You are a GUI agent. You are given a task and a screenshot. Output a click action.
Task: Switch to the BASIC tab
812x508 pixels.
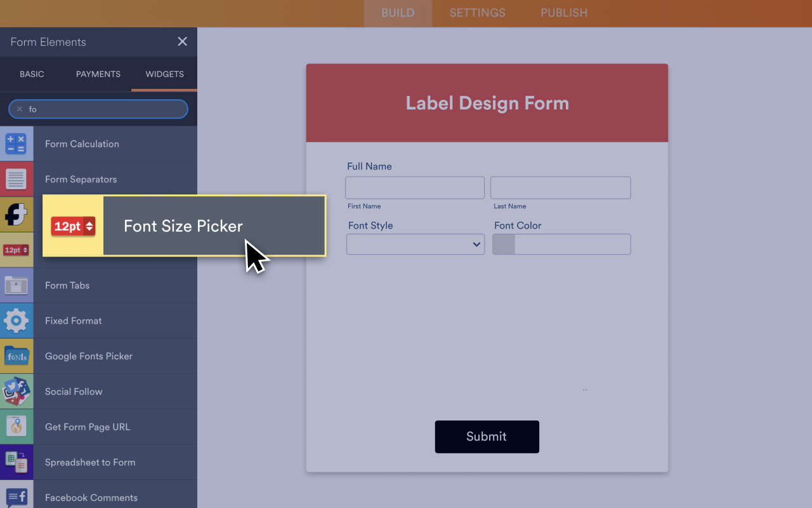pos(32,74)
